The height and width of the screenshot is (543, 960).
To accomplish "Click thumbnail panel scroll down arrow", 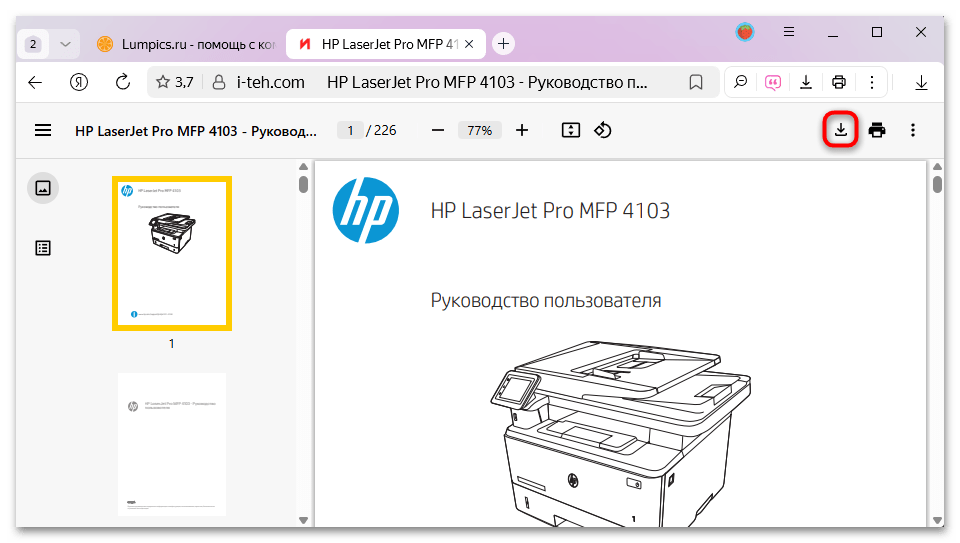I will pyautogui.click(x=303, y=520).
